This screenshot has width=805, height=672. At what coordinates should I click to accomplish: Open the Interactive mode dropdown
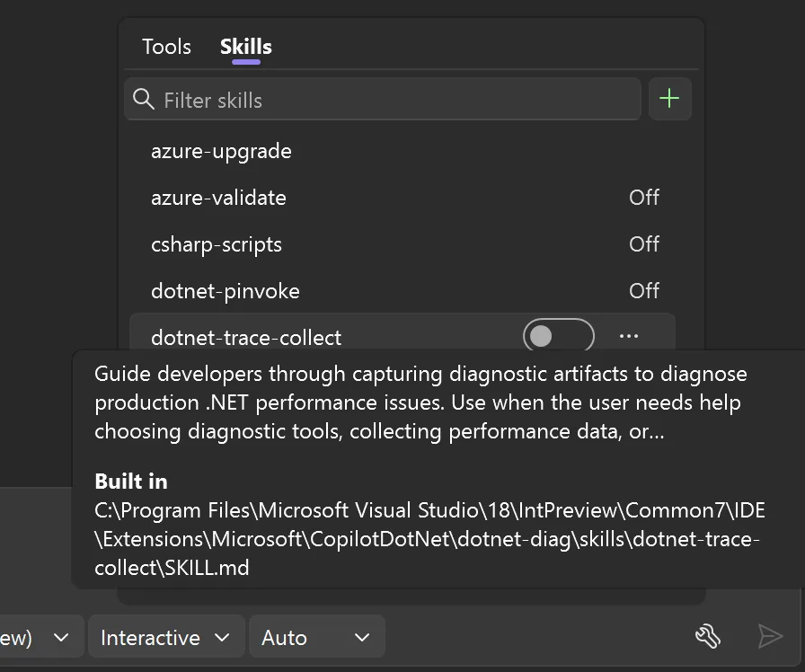[166, 637]
